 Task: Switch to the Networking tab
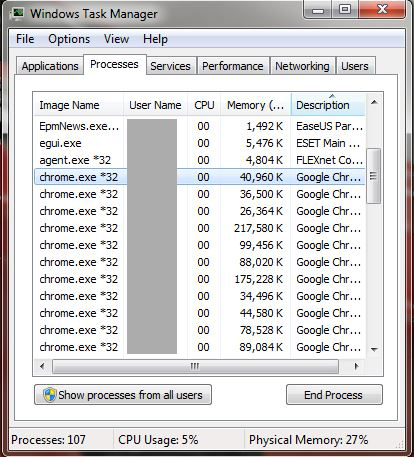[302, 66]
